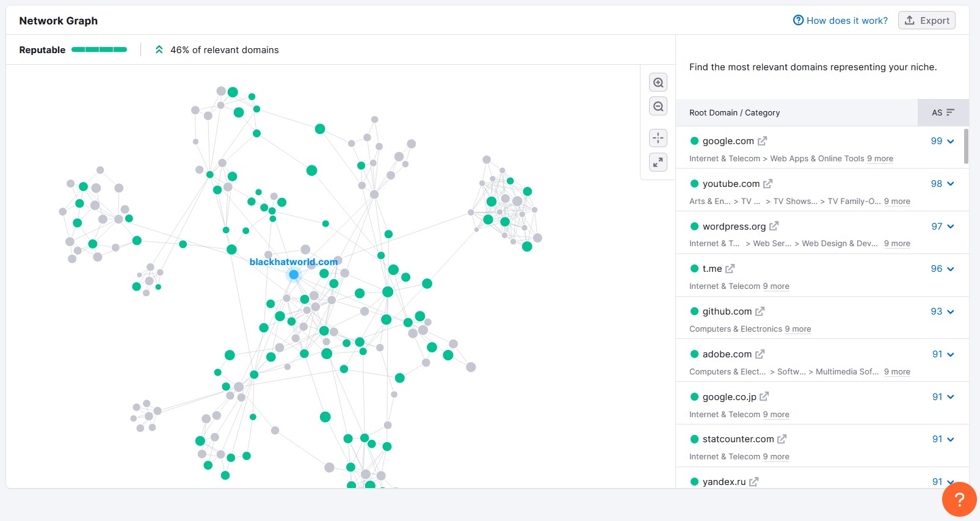The width and height of the screenshot is (980, 521).
Task: Open google.com in new tab icon
Action: point(762,141)
